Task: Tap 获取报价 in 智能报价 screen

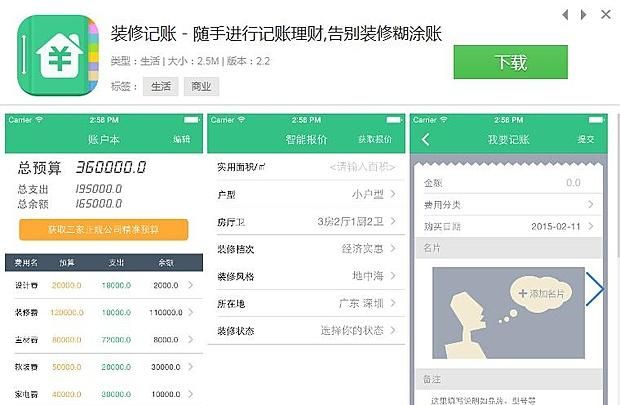Action: coord(375,139)
